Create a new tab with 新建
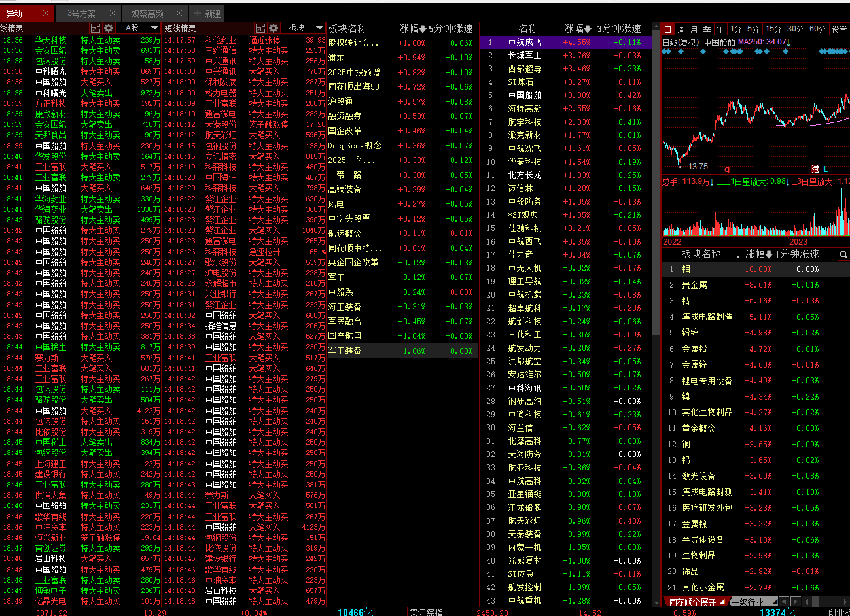 208,13
